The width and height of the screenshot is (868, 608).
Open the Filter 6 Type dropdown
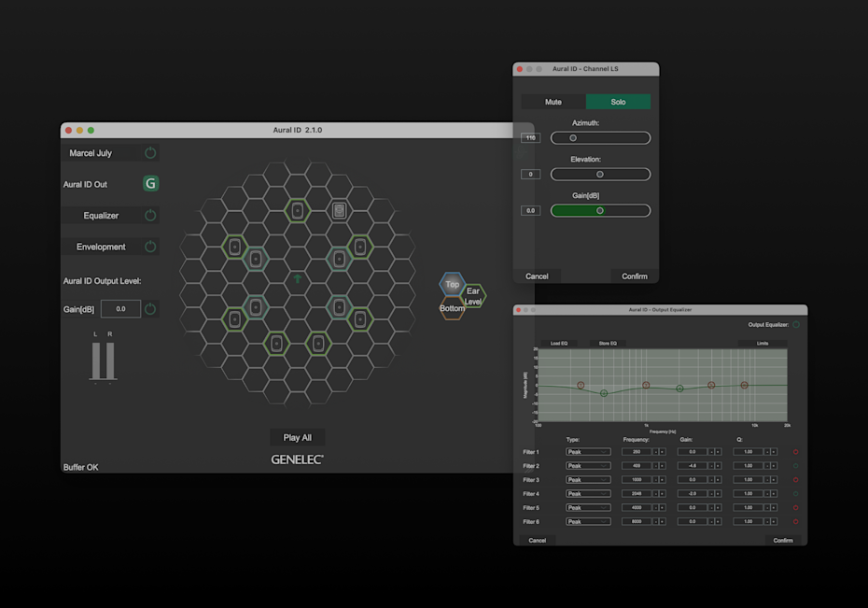(x=588, y=522)
